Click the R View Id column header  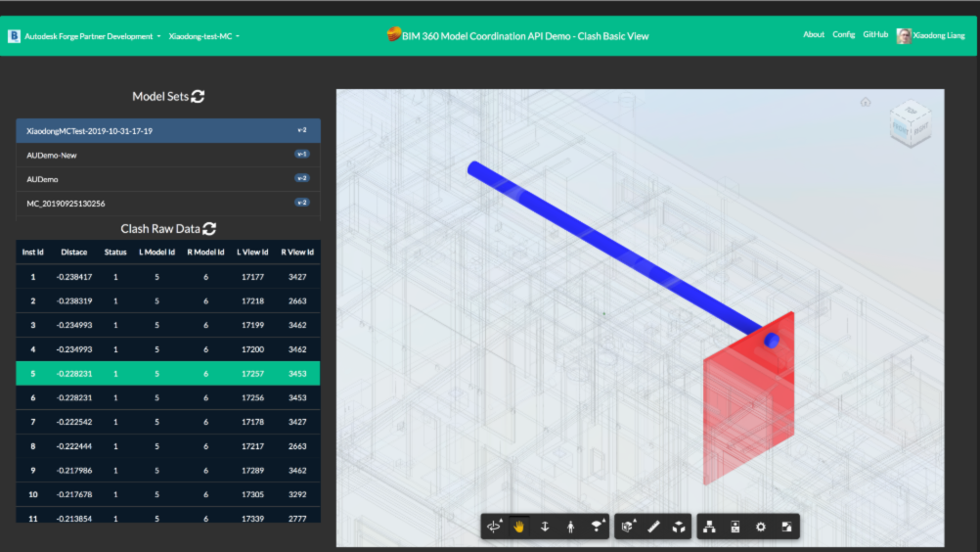coord(297,252)
